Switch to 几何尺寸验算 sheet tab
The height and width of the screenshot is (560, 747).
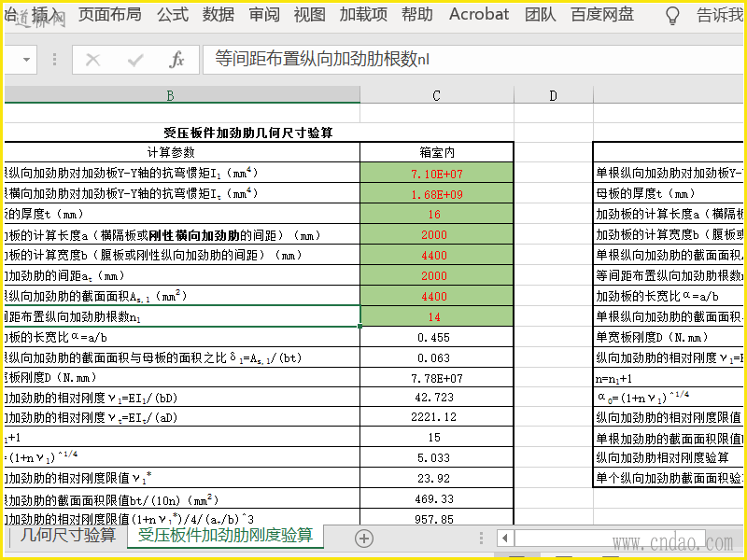[x=67, y=536]
